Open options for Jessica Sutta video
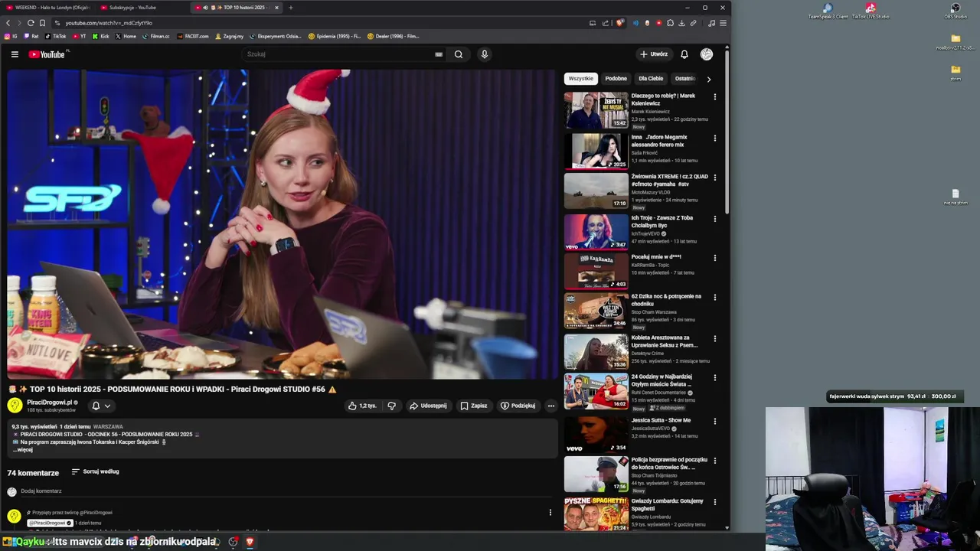Image resolution: width=980 pixels, height=551 pixels. (x=715, y=421)
